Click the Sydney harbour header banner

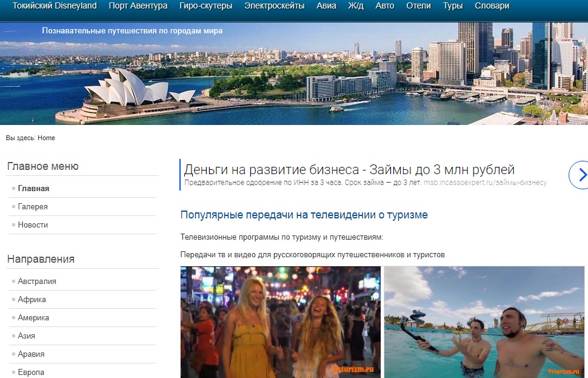tap(294, 73)
